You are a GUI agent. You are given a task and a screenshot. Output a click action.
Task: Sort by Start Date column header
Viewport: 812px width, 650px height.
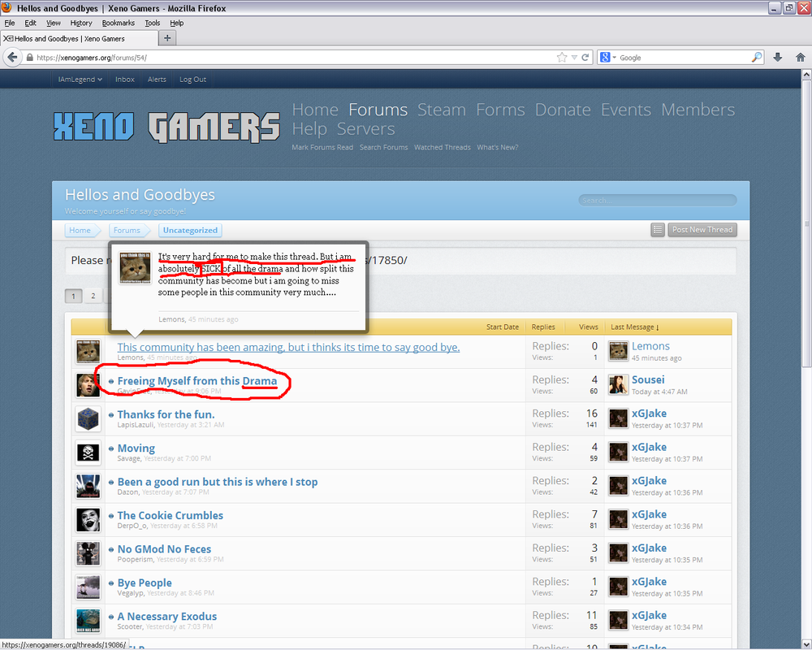[503, 327]
